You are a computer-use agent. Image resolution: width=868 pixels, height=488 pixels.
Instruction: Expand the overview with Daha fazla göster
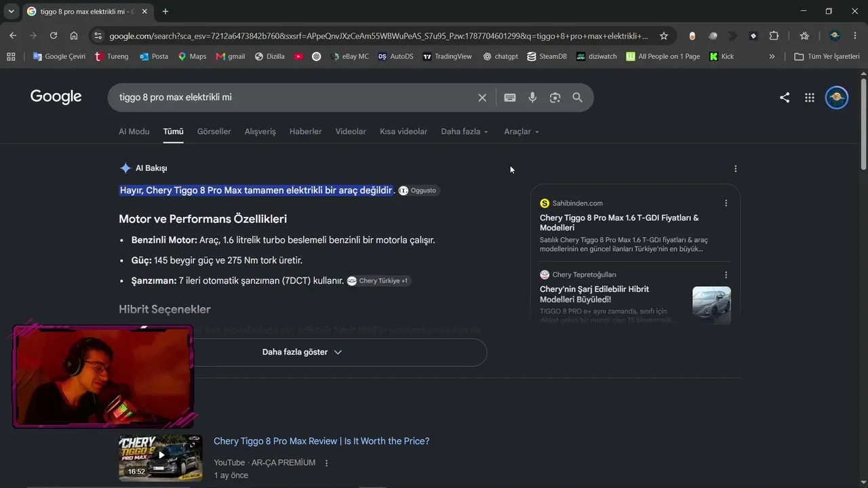(x=302, y=352)
